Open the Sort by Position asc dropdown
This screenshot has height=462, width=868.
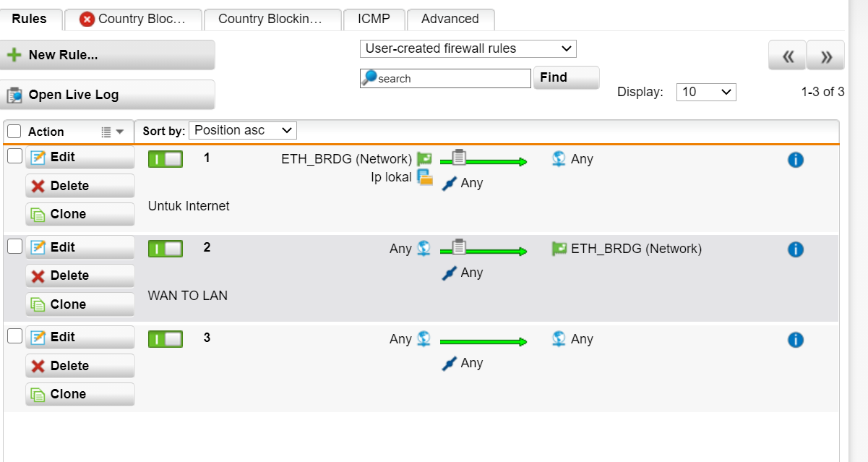point(243,131)
